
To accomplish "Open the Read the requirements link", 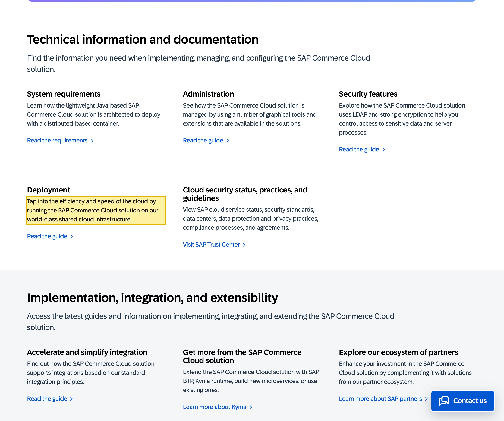I will coord(60,140).
